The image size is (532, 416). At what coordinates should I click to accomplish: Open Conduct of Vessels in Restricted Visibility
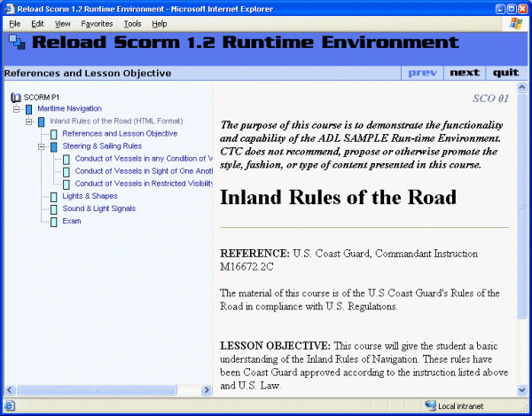pyautogui.click(x=144, y=184)
